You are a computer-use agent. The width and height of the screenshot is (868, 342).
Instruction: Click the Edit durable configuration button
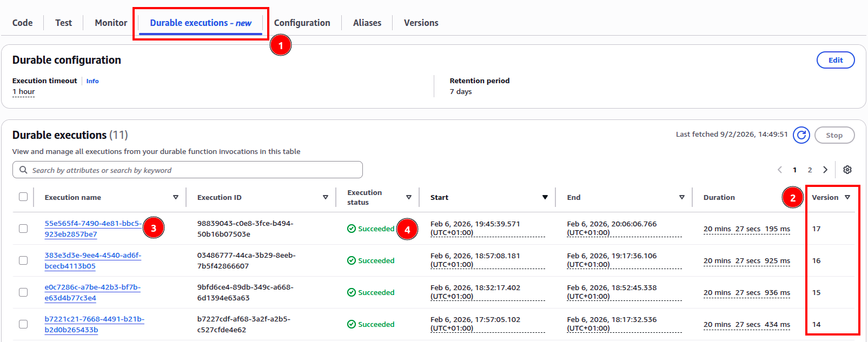[836, 60]
